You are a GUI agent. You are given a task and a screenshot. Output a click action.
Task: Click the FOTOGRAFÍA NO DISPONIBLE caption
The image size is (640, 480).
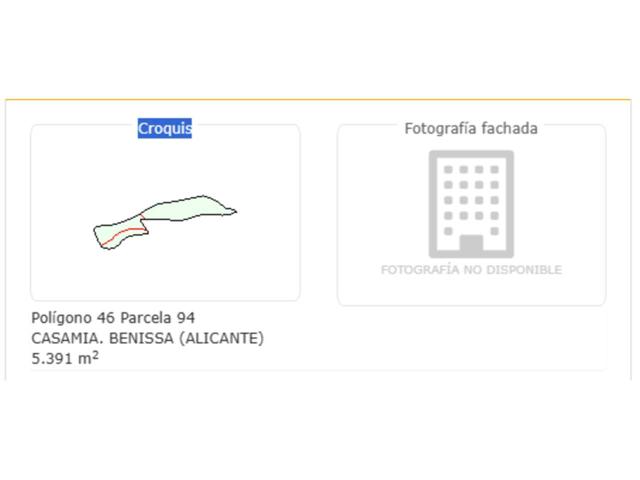471,270
